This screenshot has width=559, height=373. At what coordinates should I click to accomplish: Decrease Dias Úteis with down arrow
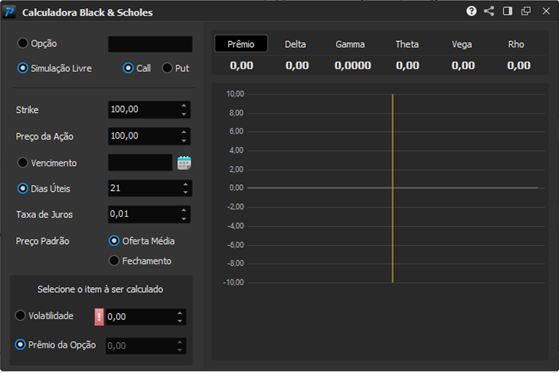(x=185, y=192)
